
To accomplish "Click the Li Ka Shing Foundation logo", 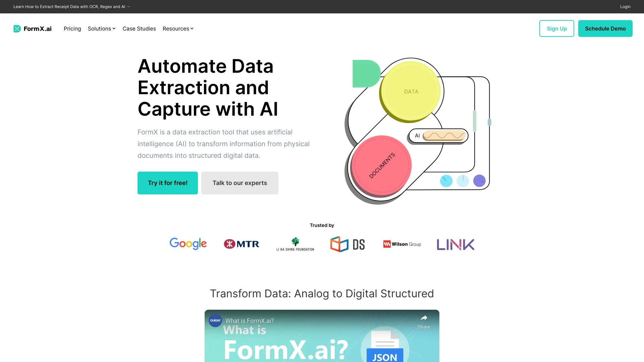I will coord(294,244).
